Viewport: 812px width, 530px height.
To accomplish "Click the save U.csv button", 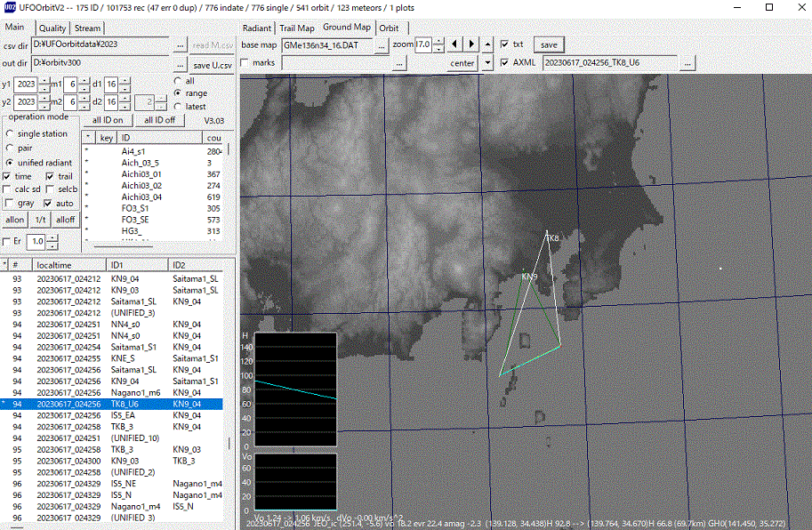I will (x=213, y=64).
